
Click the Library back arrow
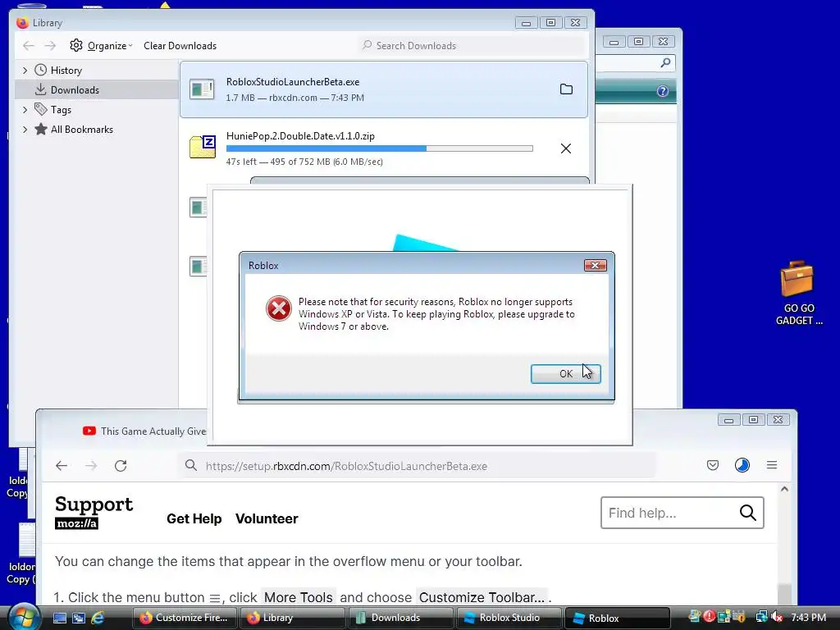(x=29, y=46)
